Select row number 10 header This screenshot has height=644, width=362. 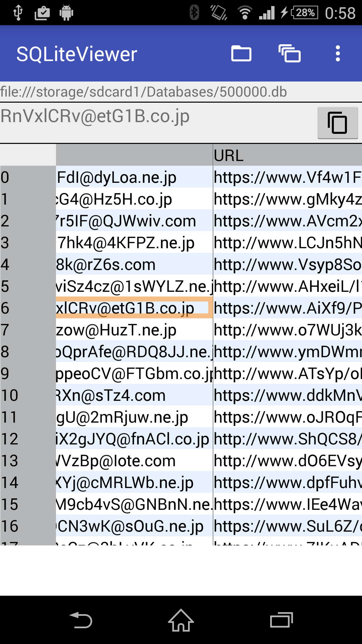point(28,395)
